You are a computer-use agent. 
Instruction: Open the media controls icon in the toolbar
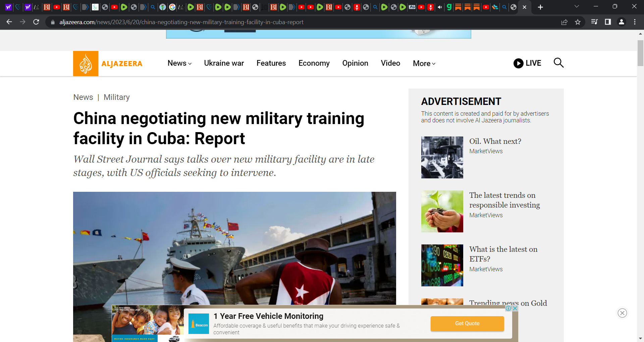pyautogui.click(x=594, y=22)
